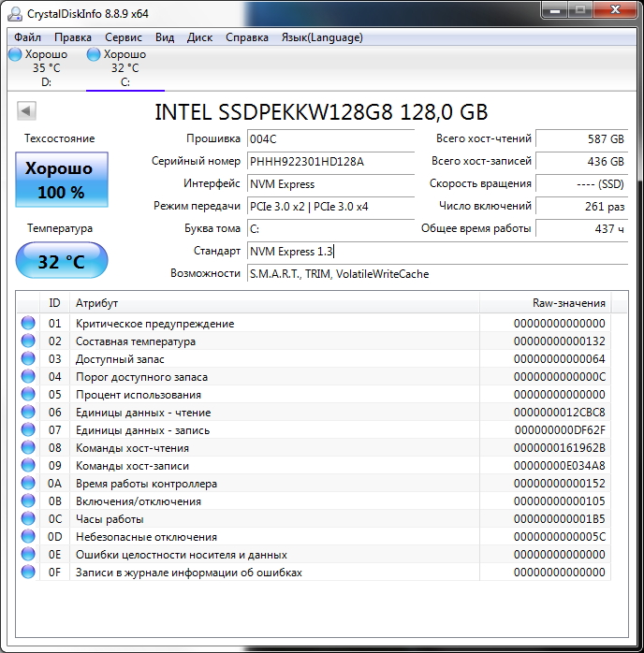
Task: Click the serial number field PHHH922301HD128A
Action: (330, 161)
